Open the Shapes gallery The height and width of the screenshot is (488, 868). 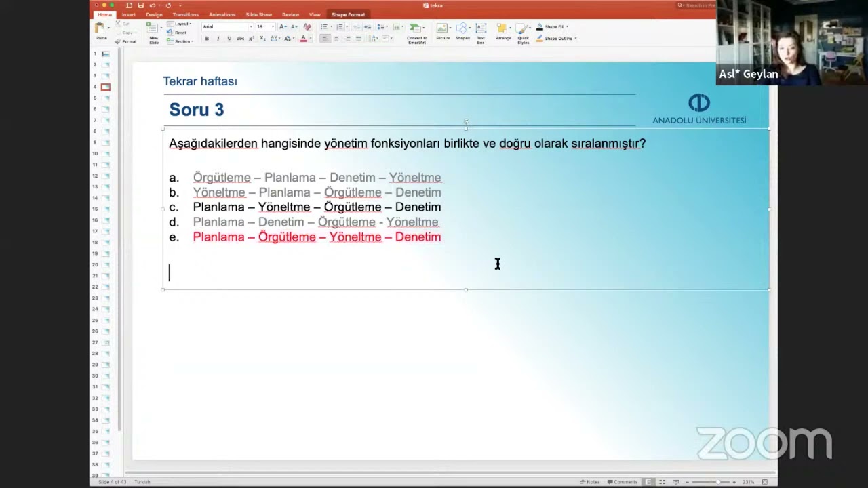[462, 31]
